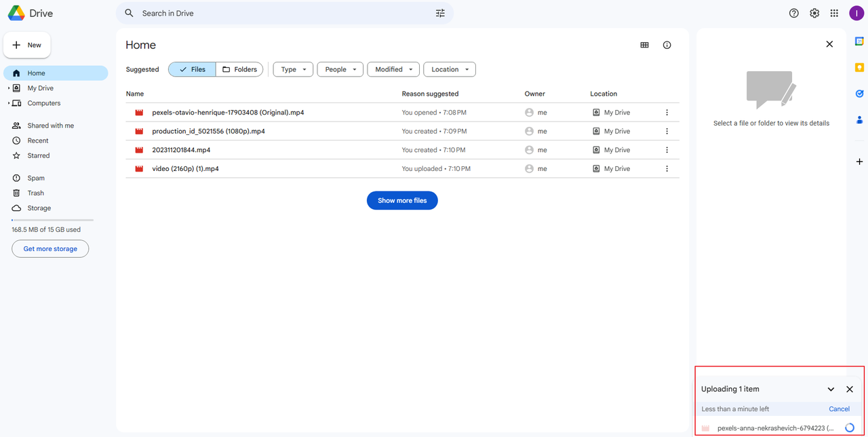This screenshot has width=868, height=437.
Task: Open more actions for production_id_5021556 file
Action: coord(667,131)
